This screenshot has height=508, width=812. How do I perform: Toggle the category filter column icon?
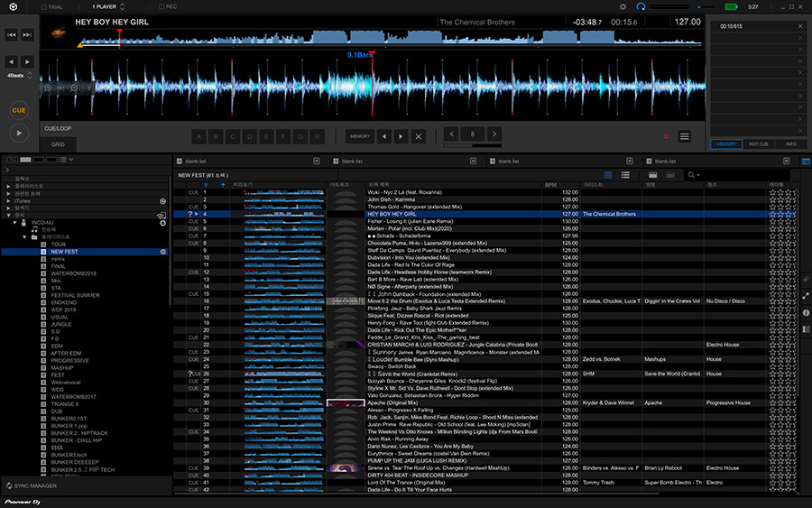(x=653, y=175)
